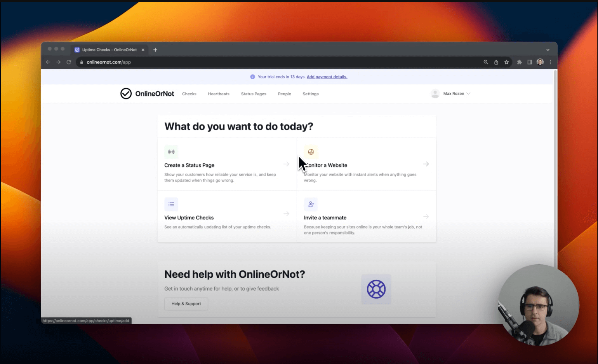The width and height of the screenshot is (598, 364).
Task: Expand the Settings navigation menu
Action: pyautogui.click(x=310, y=93)
